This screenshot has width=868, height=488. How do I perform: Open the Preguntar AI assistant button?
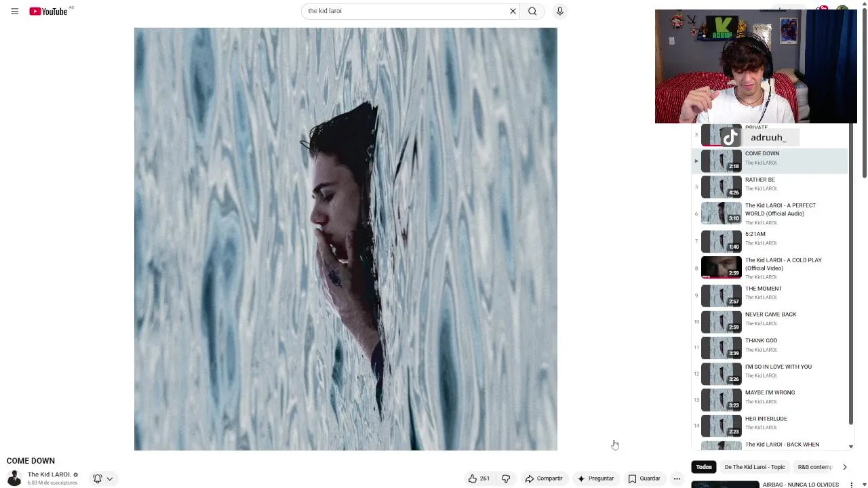[595, 479]
